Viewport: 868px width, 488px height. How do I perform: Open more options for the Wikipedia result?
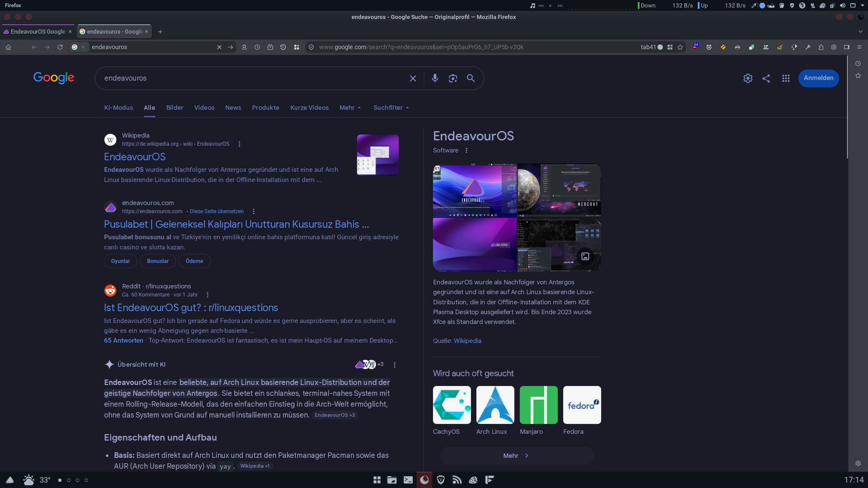[239, 144]
